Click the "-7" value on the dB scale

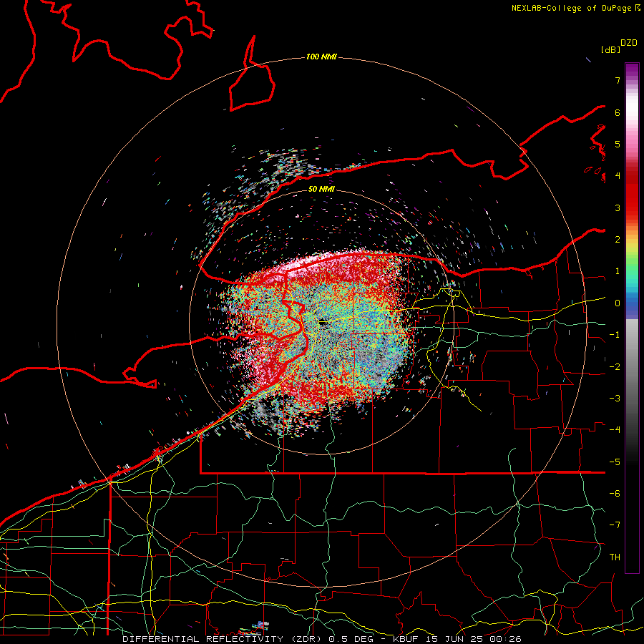[615, 525]
